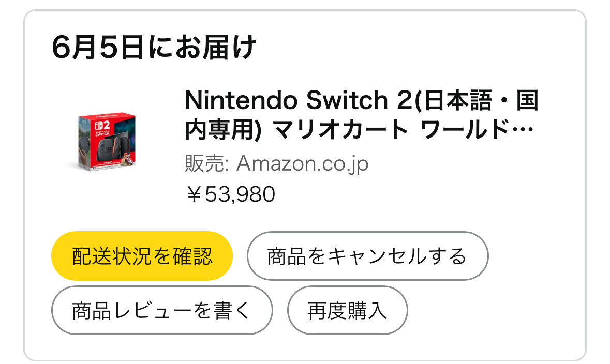
Task: Click the Amazon.co.jp seller name
Action: point(302,163)
